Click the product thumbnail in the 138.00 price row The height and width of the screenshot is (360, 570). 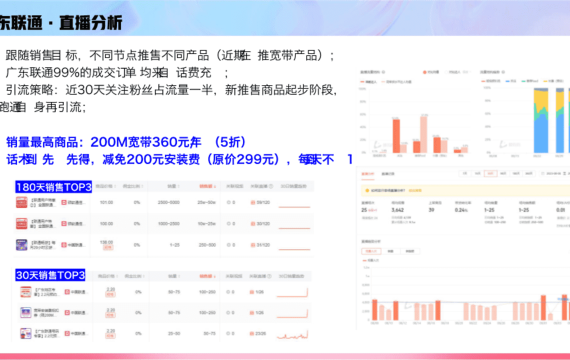[x=21, y=245]
